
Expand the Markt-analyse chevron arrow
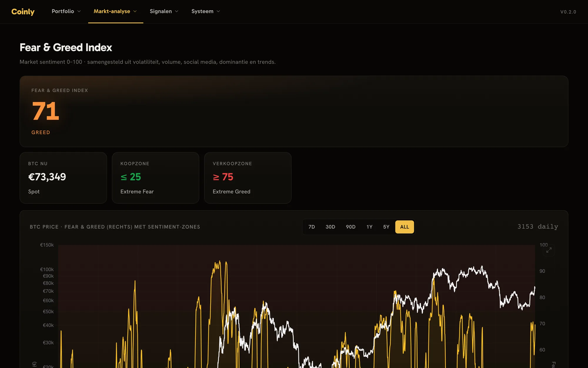click(135, 11)
